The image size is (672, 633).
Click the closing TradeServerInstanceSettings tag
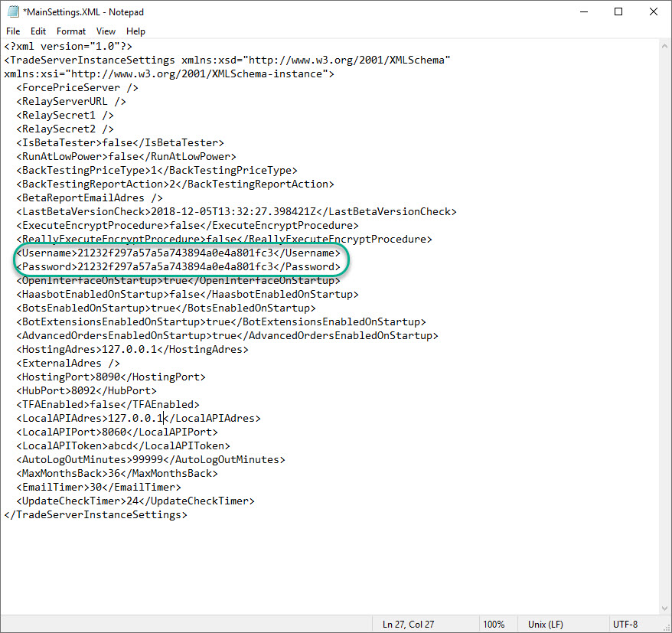96,514
